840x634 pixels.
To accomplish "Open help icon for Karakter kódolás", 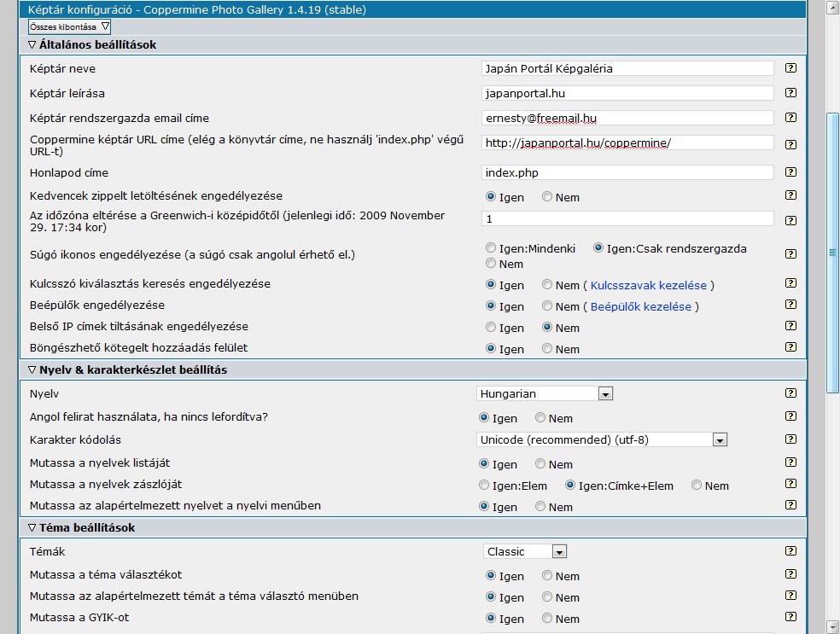I will (790, 439).
